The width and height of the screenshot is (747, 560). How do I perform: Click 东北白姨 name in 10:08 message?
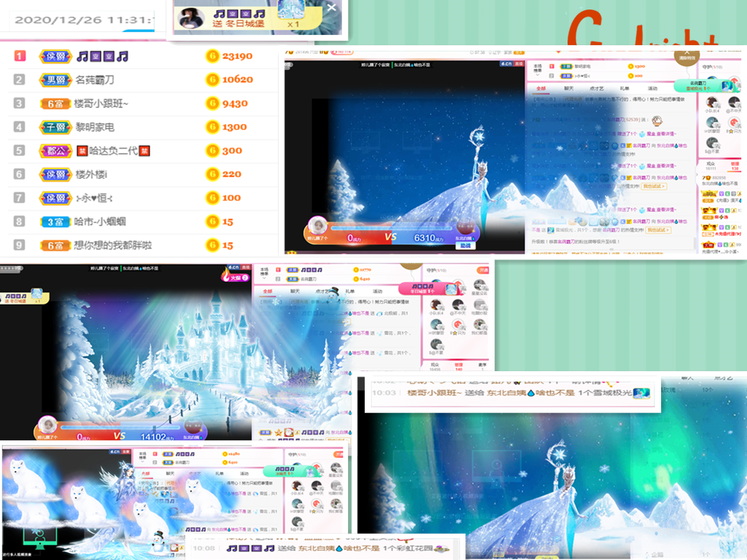316,548
